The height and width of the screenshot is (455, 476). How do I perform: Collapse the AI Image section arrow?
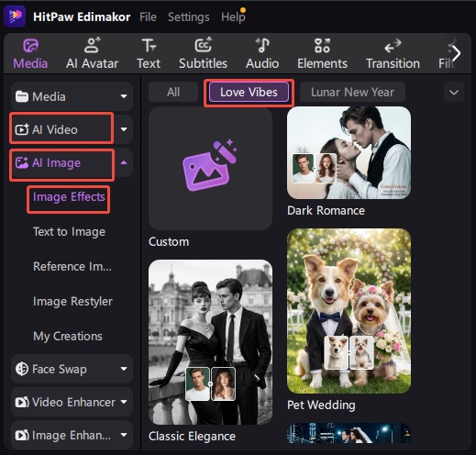[x=124, y=162]
